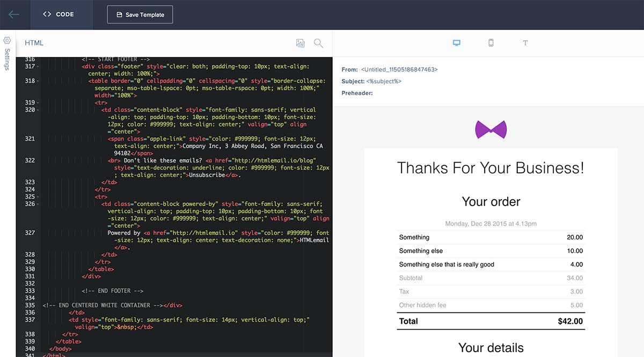The width and height of the screenshot is (644, 357).
Task: Click the Tax label in preview
Action: (x=404, y=292)
